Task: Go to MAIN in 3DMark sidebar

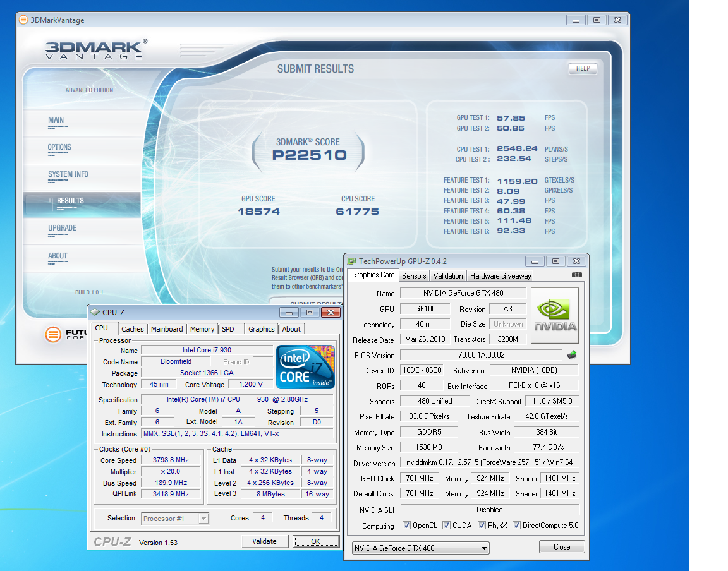Action: pyautogui.click(x=56, y=120)
